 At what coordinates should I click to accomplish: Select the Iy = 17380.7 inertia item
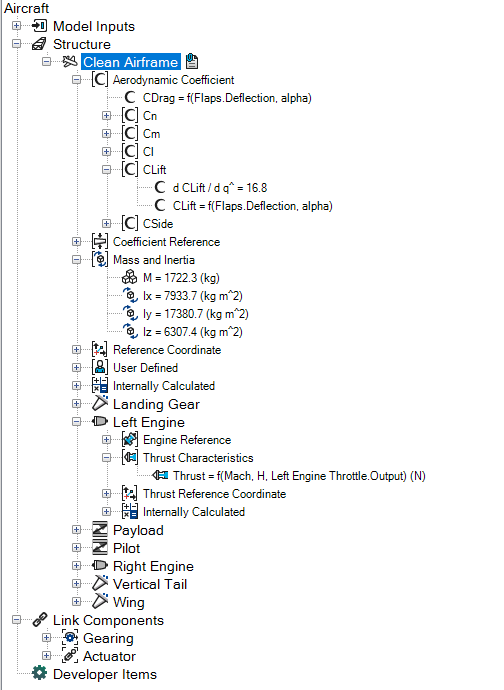[195, 314]
